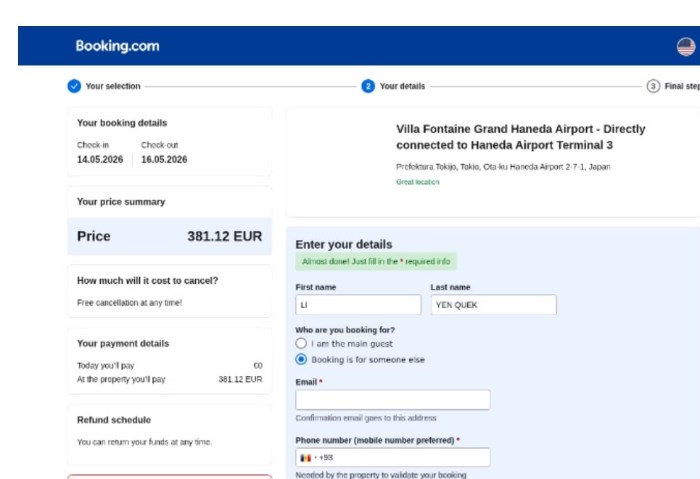Open the phone country code flag dropdown
The image size is (700, 479).
click(x=308, y=458)
